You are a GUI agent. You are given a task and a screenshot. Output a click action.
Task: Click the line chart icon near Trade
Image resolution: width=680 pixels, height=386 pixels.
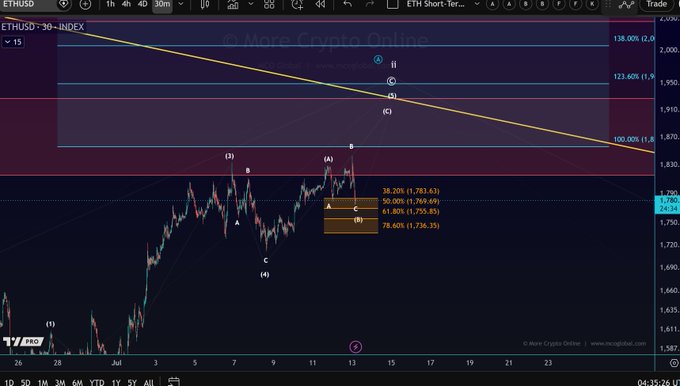[x=626, y=4]
